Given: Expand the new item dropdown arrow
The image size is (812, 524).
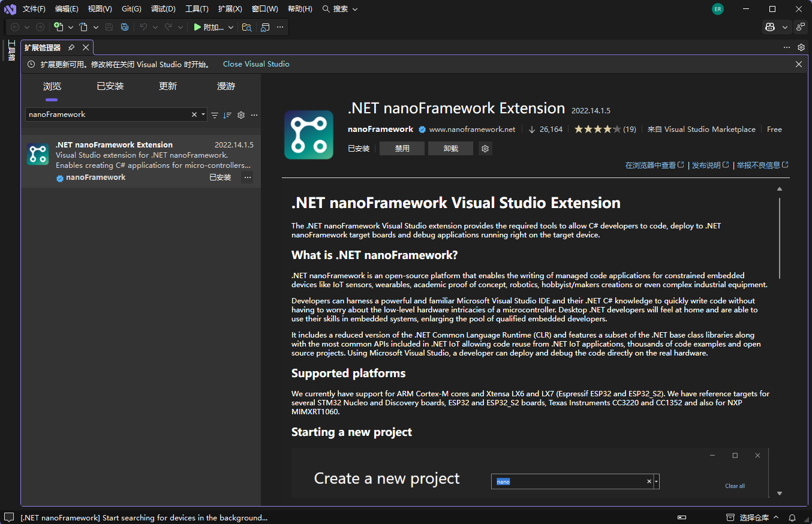Looking at the screenshot, I should [70, 27].
